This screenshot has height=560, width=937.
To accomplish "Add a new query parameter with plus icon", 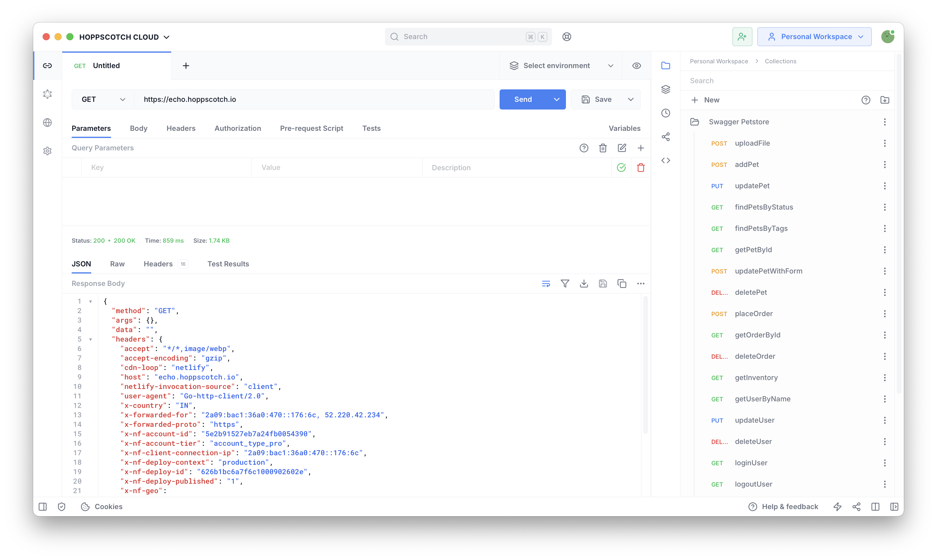I will (x=641, y=148).
